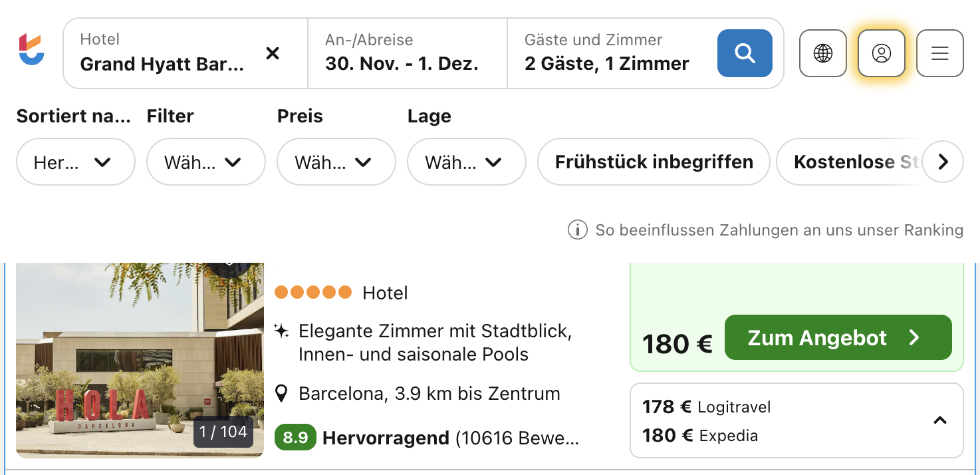Toggle the Frühstück inbegriffen filter
Image resolution: width=980 pixels, height=475 pixels.
654,162
